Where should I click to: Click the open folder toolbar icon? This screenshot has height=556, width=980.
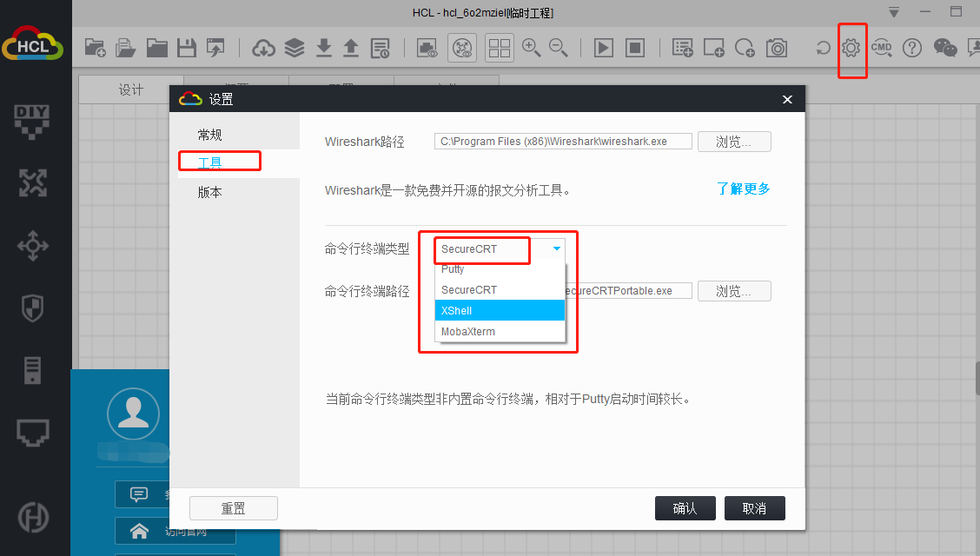pos(157,48)
